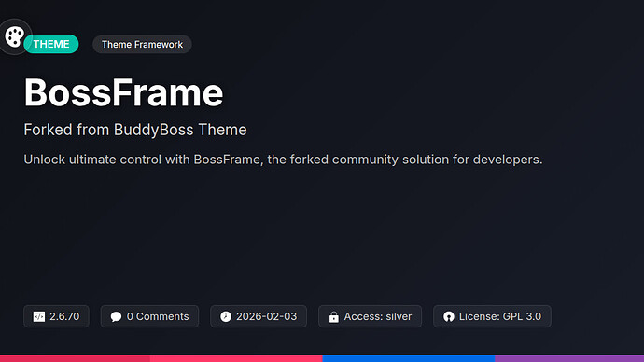Select the THEME badge
This screenshot has height=362, width=644.
click(x=51, y=44)
